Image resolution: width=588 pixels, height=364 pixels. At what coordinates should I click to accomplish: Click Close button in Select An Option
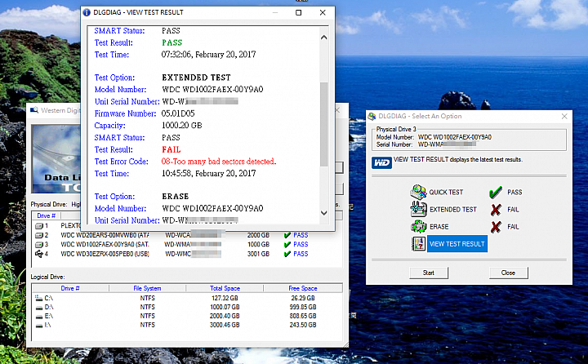click(x=508, y=273)
